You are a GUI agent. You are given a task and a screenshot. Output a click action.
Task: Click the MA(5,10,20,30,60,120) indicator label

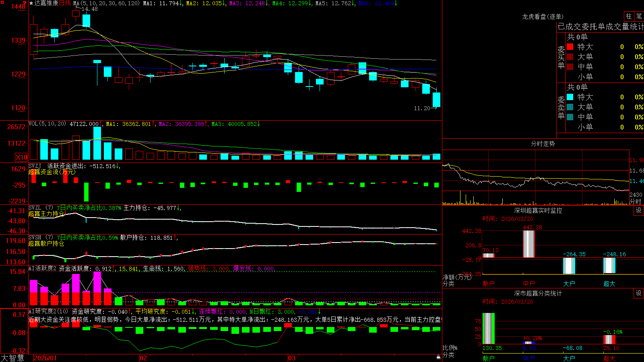coord(106,3)
